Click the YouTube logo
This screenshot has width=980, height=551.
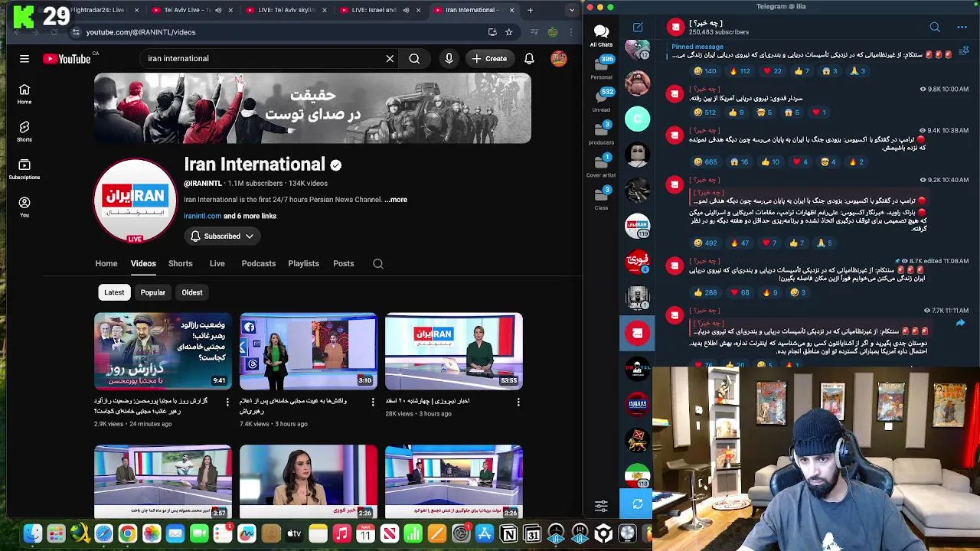tap(67, 58)
